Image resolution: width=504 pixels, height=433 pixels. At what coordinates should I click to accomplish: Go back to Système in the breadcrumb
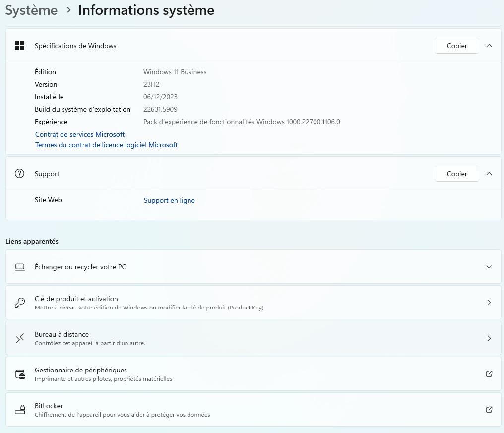pos(31,10)
